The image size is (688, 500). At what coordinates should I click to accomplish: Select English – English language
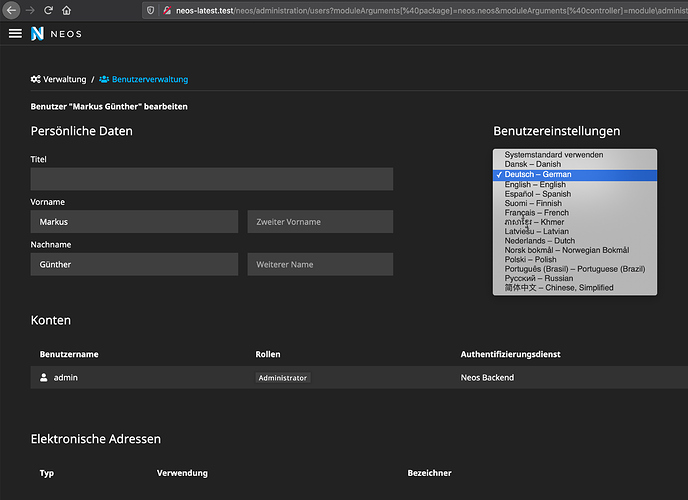pos(575,184)
